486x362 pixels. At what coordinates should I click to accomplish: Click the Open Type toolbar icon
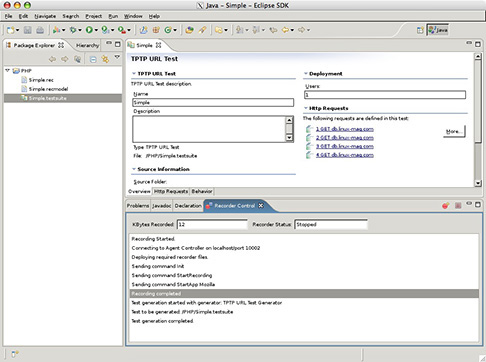point(189,30)
